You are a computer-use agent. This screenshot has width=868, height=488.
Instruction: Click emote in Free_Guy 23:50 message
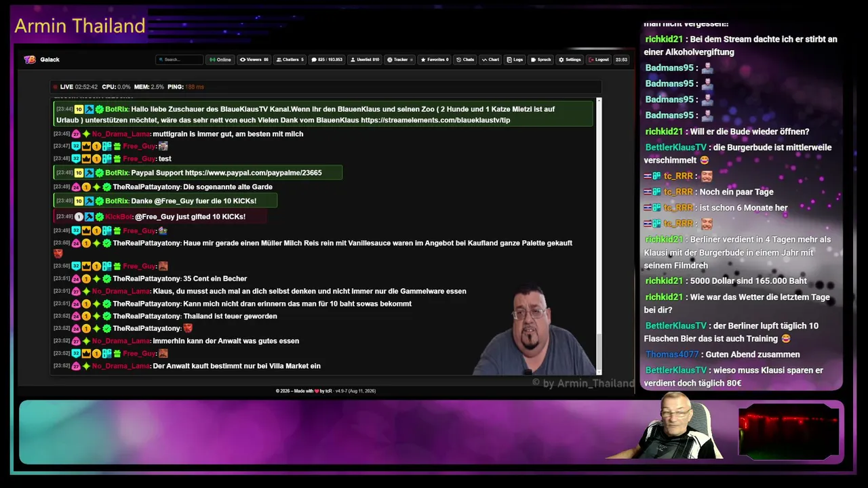(163, 266)
